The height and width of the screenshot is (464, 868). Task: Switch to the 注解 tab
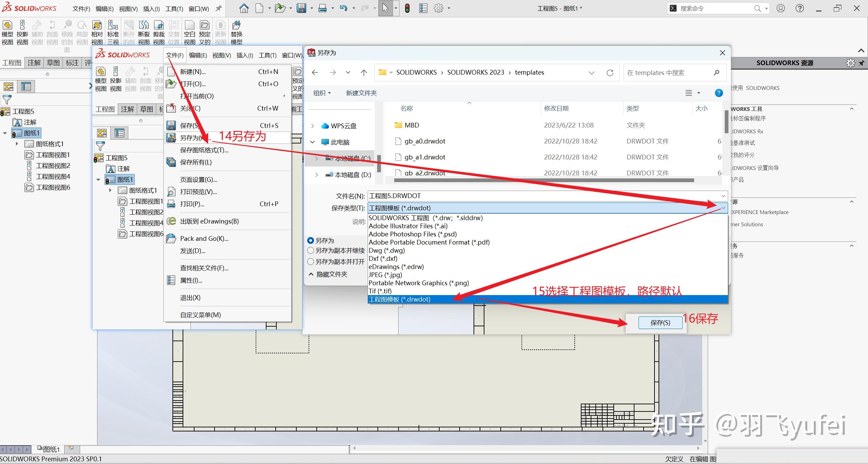pos(34,62)
